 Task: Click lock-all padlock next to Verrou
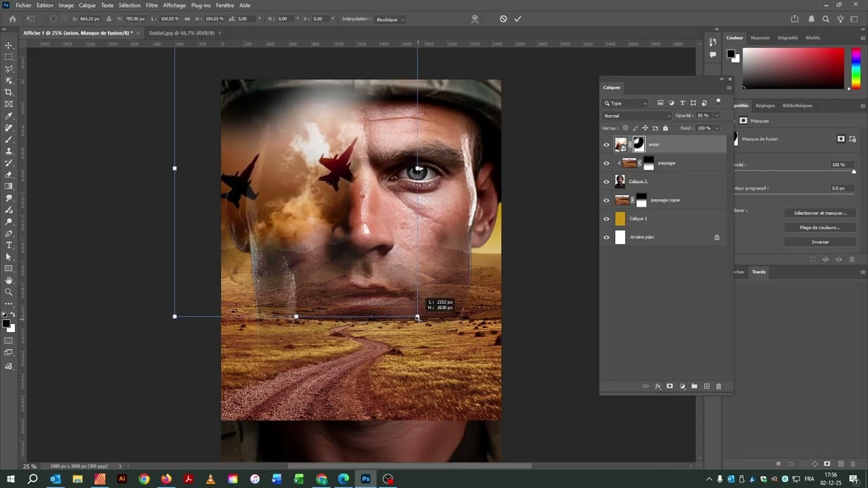[x=665, y=128]
